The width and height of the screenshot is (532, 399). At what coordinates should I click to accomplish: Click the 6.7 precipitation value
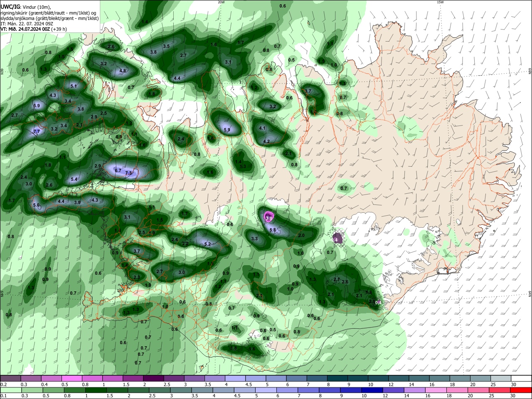pos(118,170)
